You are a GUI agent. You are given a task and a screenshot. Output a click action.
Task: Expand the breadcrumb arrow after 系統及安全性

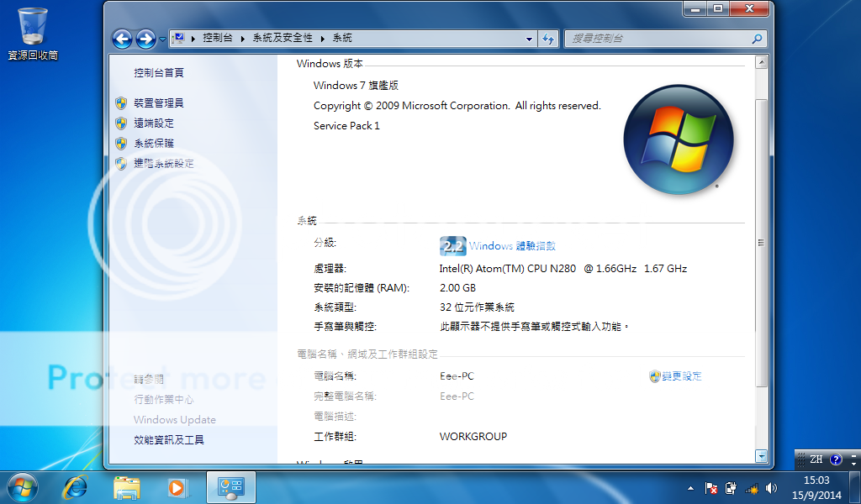[322, 39]
